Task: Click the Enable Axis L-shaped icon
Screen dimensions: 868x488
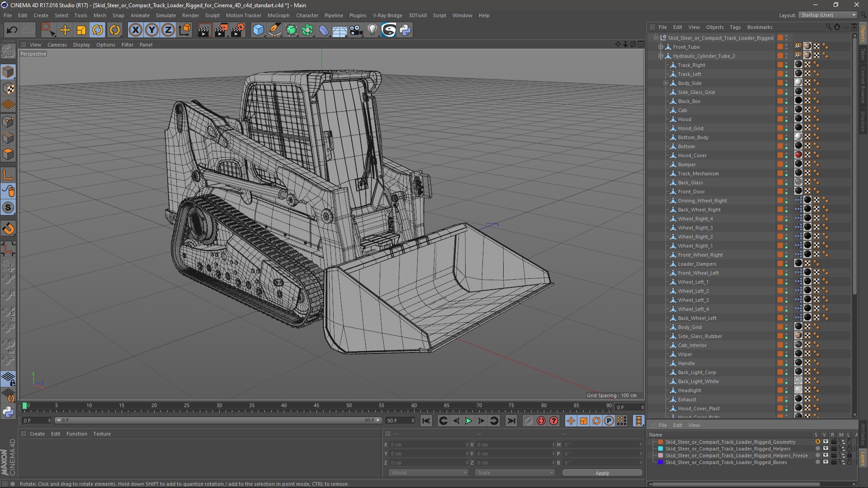Action: pyautogui.click(x=8, y=175)
